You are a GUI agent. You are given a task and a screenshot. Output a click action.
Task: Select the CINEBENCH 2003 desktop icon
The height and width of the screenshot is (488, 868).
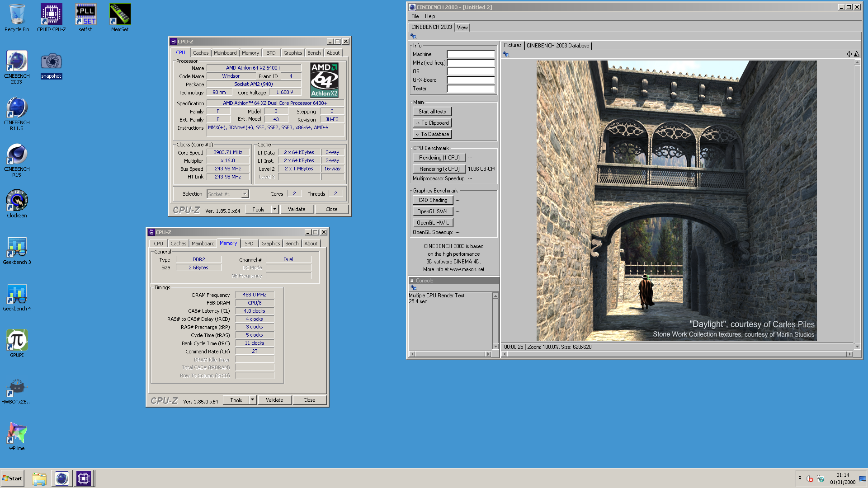pos(17,67)
